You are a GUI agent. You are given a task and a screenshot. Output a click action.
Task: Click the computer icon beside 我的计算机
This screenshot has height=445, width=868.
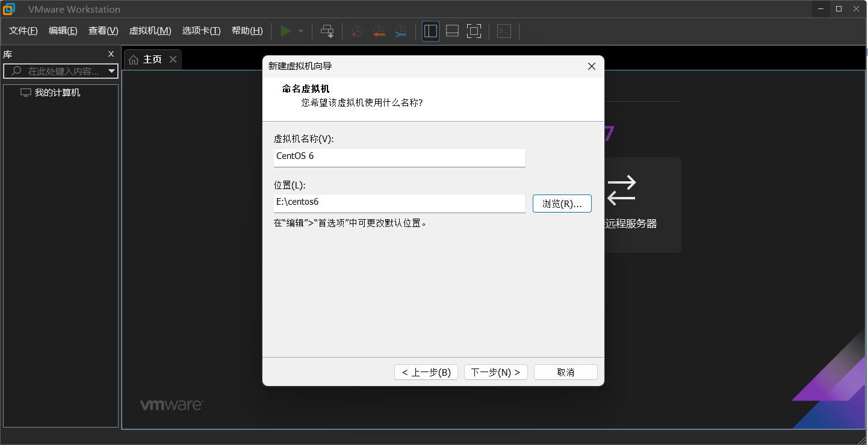[x=26, y=93]
